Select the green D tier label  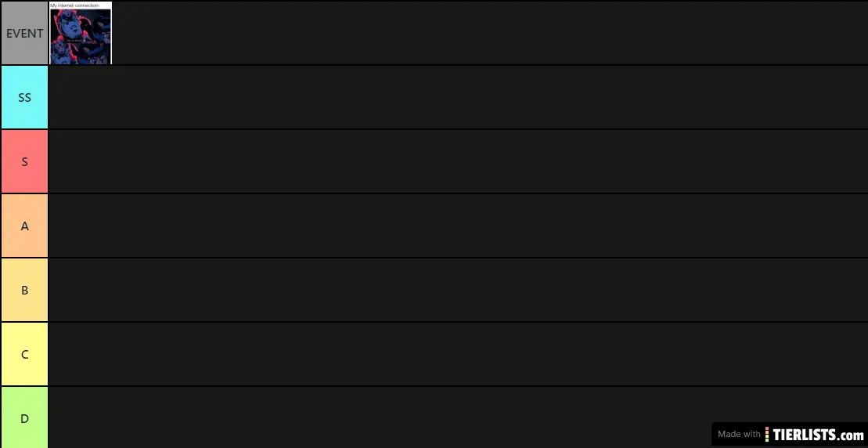pos(24,417)
